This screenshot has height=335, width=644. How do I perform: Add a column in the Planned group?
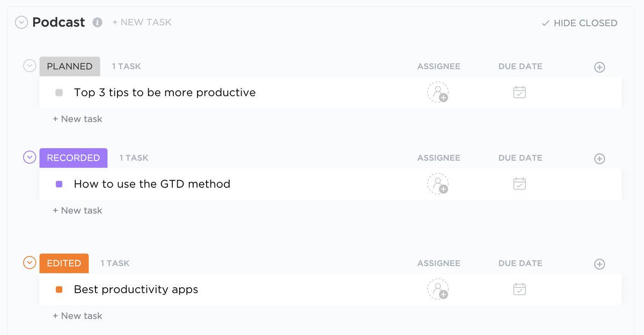pyautogui.click(x=600, y=67)
